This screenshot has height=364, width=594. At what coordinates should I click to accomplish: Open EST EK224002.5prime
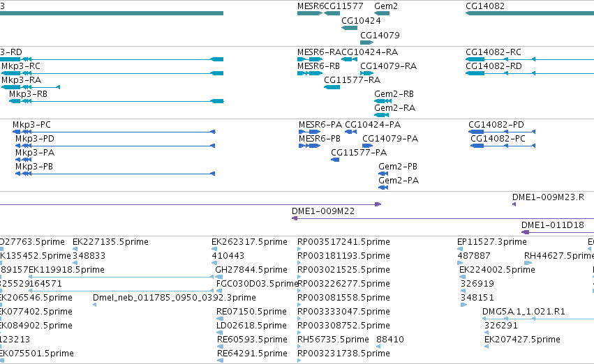click(x=497, y=270)
